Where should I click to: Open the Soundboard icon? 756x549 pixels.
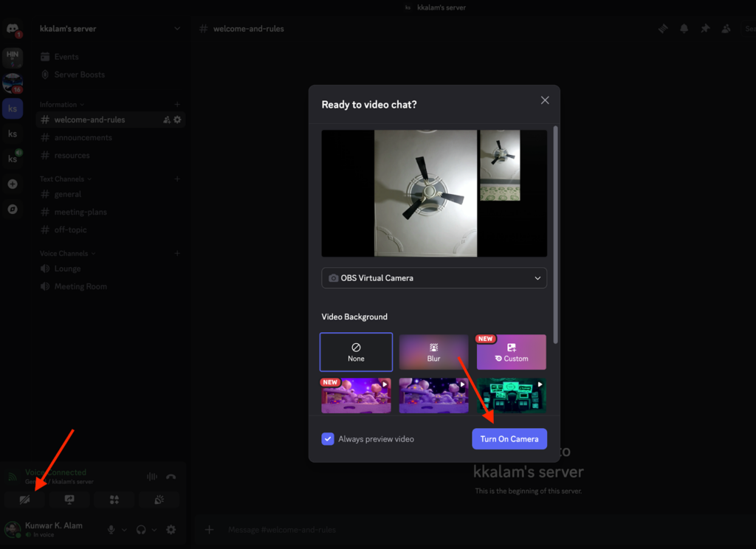click(x=159, y=500)
